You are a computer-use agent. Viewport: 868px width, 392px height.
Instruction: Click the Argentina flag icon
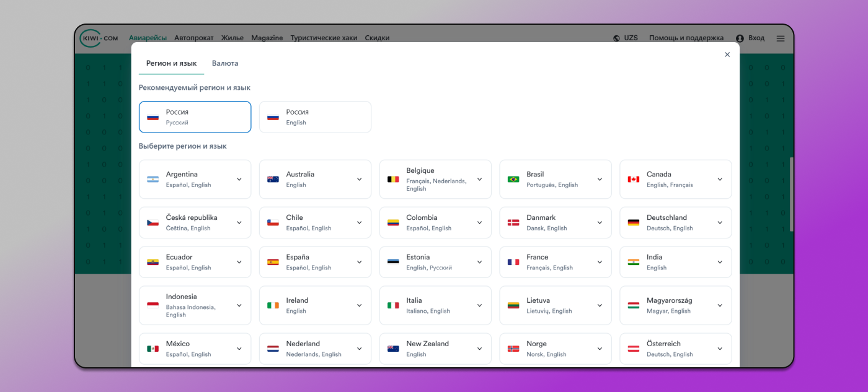tap(153, 180)
